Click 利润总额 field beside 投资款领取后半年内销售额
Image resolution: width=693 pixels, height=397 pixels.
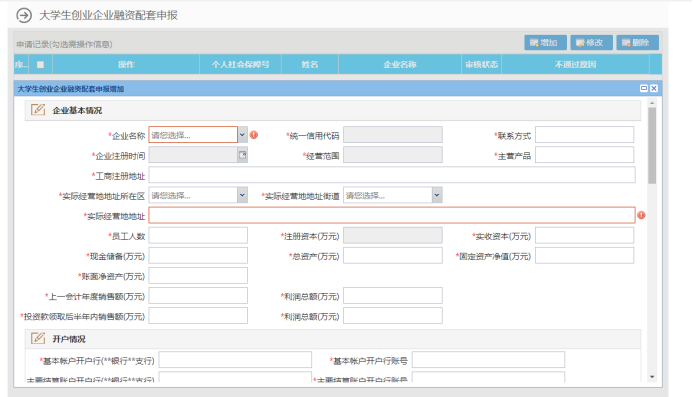coord(393,316)
